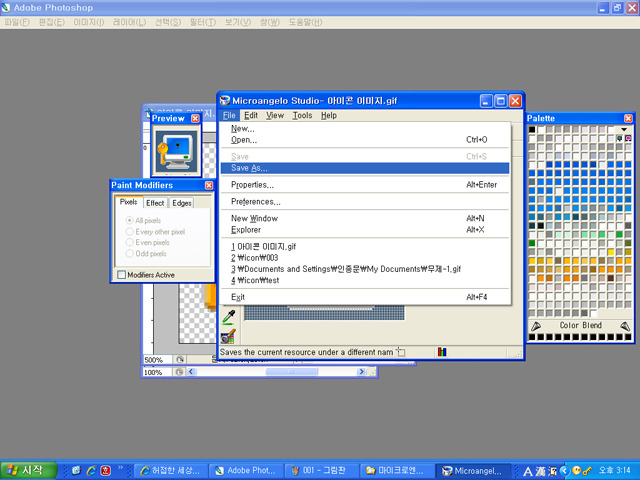Click the Adobe Photoshop title bar icon
640x480 pixels.
pyautogui.click(x=6, y=7)
